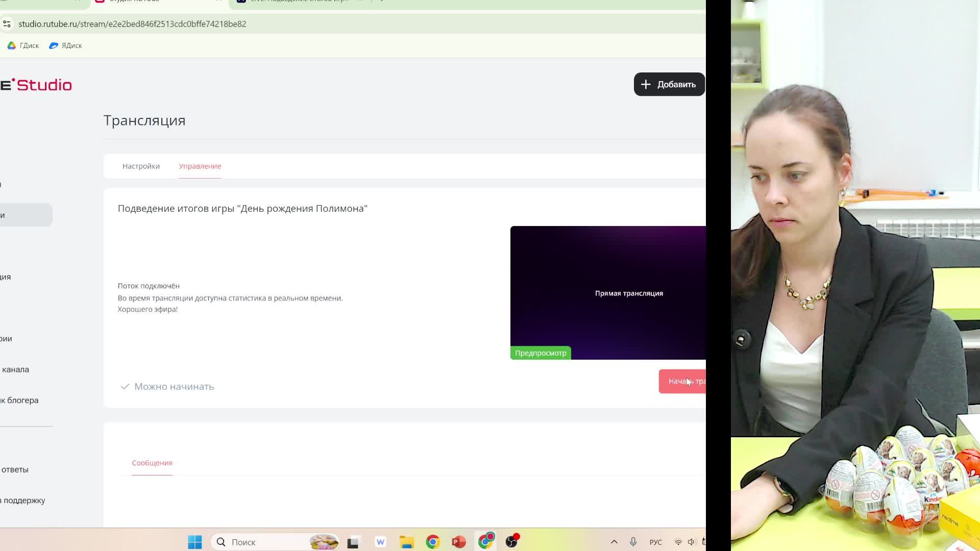The width and height of the screenshot is (980, 551).
Task: Select the Управление tab
Action: pos(200,166)
